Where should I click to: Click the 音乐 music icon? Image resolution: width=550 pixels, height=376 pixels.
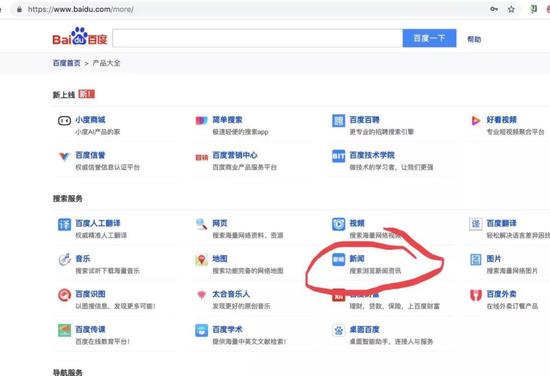(x=64, y=260)
